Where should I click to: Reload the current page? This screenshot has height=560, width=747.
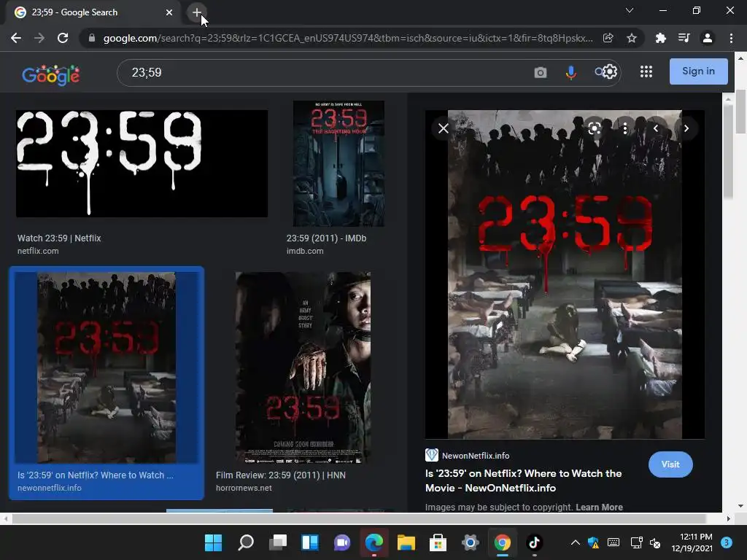point(63,38)
